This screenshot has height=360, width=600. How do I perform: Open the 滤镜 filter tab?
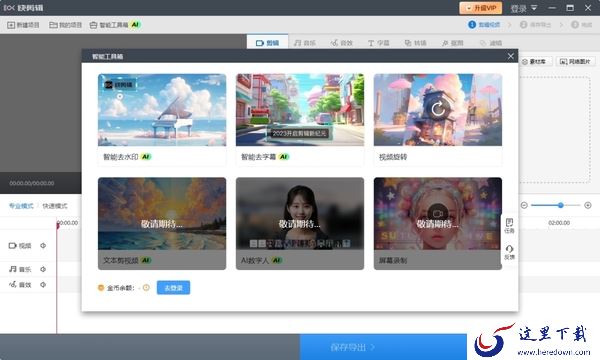point(491,43)
